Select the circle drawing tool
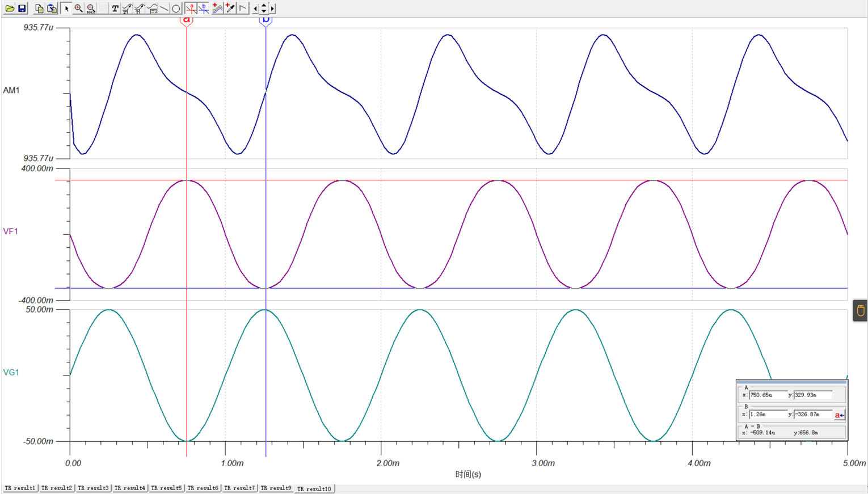The width and height of the screenshot is (868, 494). 176,8
